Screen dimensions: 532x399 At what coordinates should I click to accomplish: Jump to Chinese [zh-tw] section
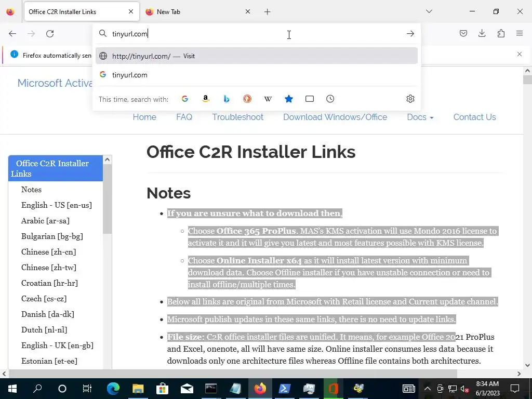[x=48, y=268]
